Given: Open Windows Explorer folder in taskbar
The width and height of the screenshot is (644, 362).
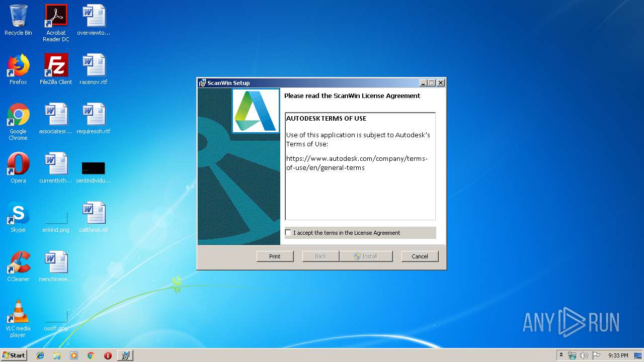Looking at the screenshot, I should 57,355.
